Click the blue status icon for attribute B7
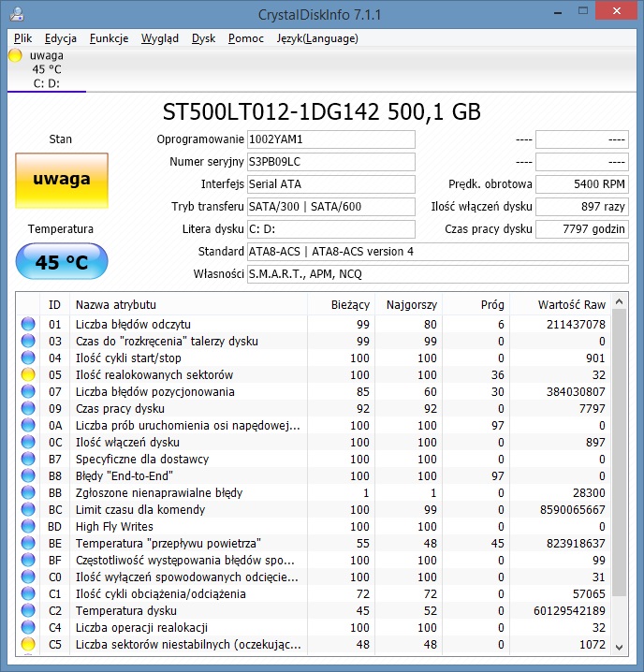 (28, 459)
